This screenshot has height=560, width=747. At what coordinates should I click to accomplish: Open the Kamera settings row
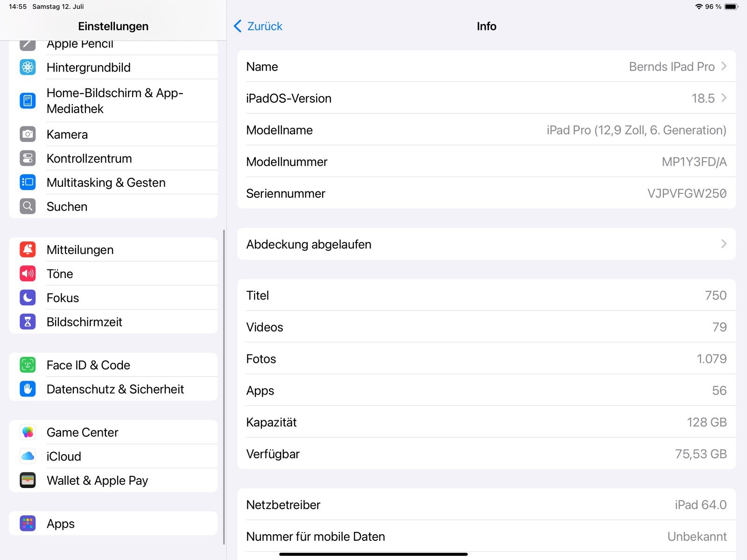click(x=113, y=134)
